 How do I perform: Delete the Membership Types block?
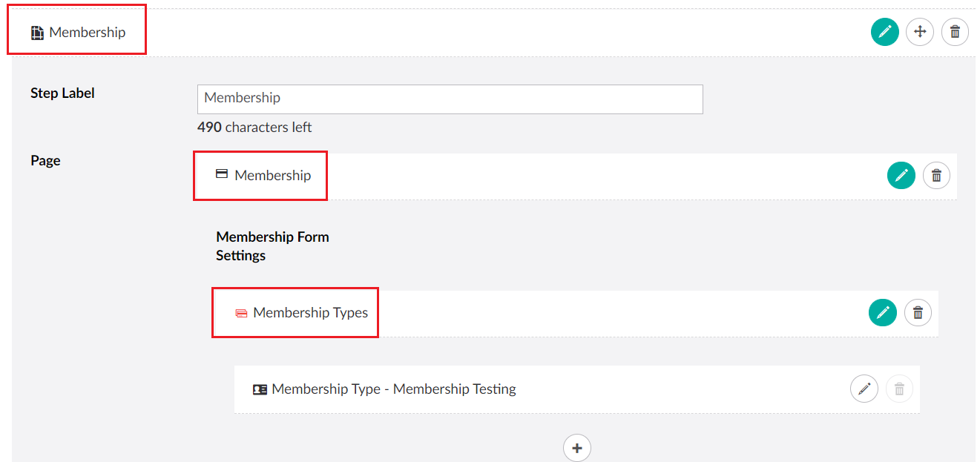point(918,313)
